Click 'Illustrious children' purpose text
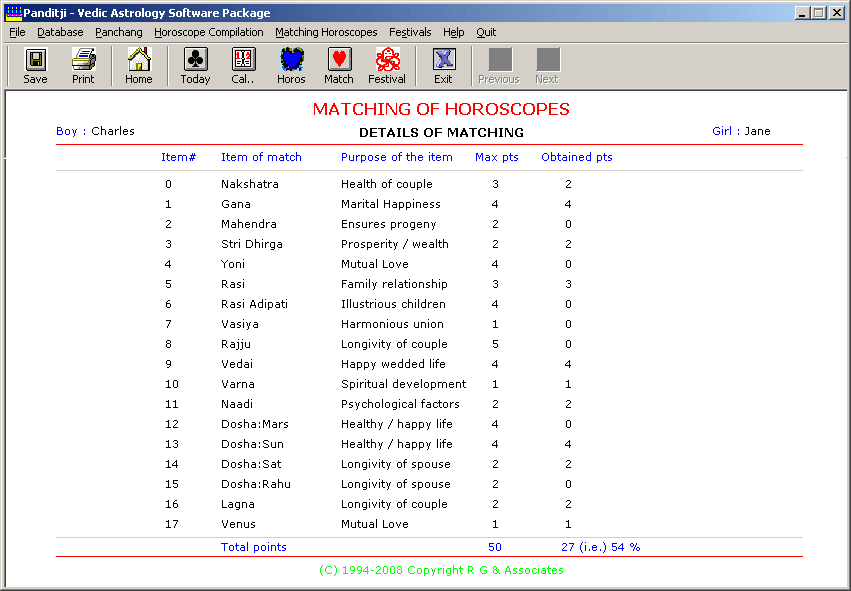The image size is (851, 591). [x=393, y=304]
